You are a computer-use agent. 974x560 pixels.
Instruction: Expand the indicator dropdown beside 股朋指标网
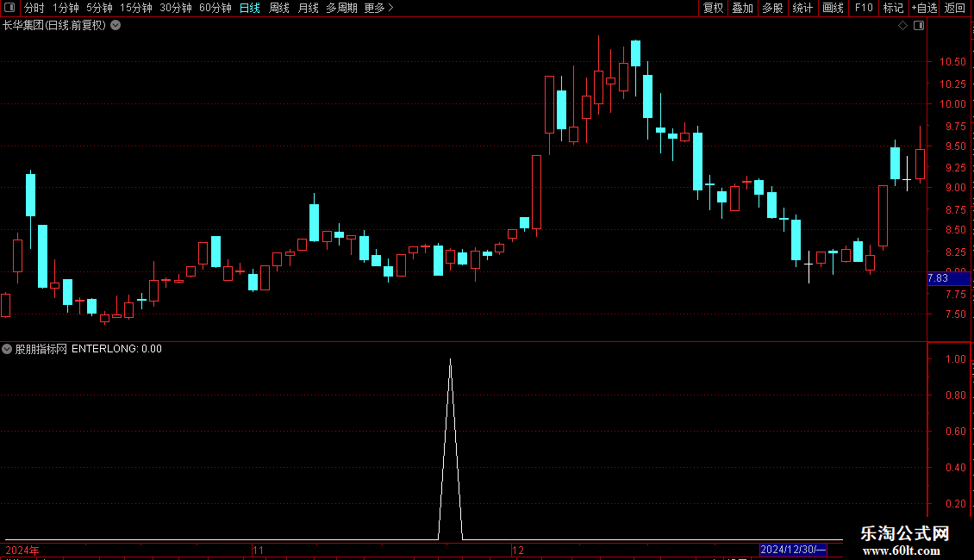click(7, 349)
